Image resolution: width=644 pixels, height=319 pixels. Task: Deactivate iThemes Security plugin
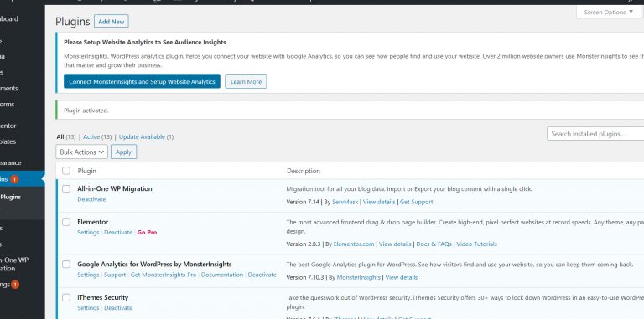coord(118,308)
